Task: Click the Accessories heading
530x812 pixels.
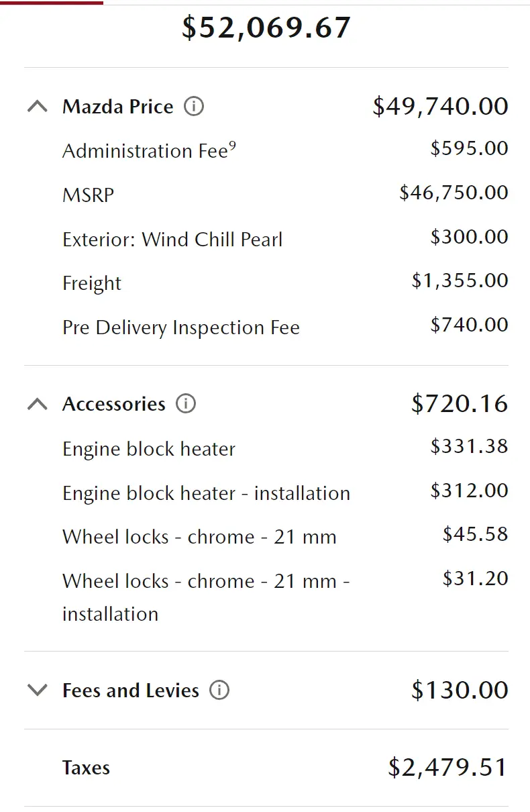Action: click(x=114, y=403)
